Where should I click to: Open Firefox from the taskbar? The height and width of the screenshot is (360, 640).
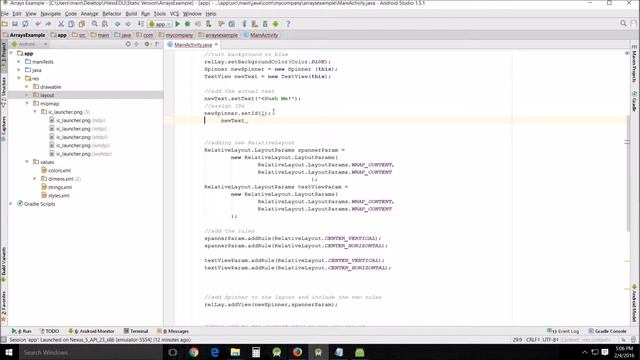point(297,352)
